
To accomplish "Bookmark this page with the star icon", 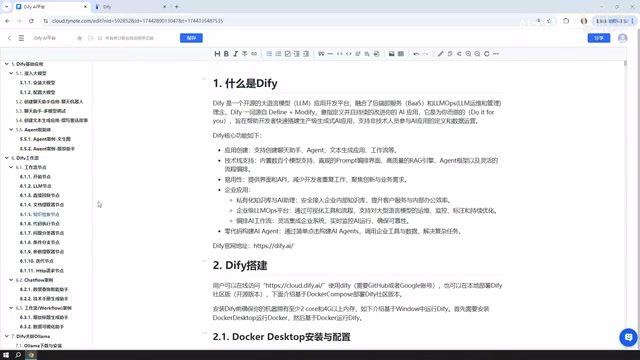I will [549, 21].
